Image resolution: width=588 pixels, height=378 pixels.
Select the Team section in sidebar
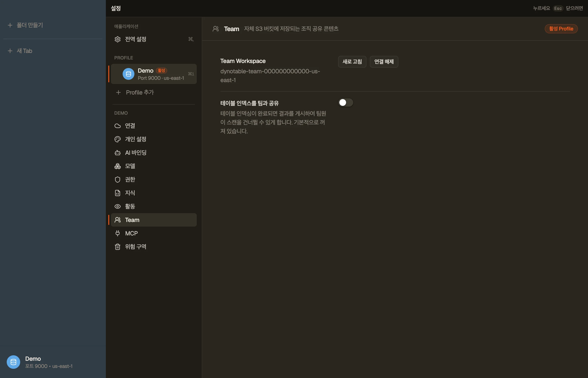point(154,220)
